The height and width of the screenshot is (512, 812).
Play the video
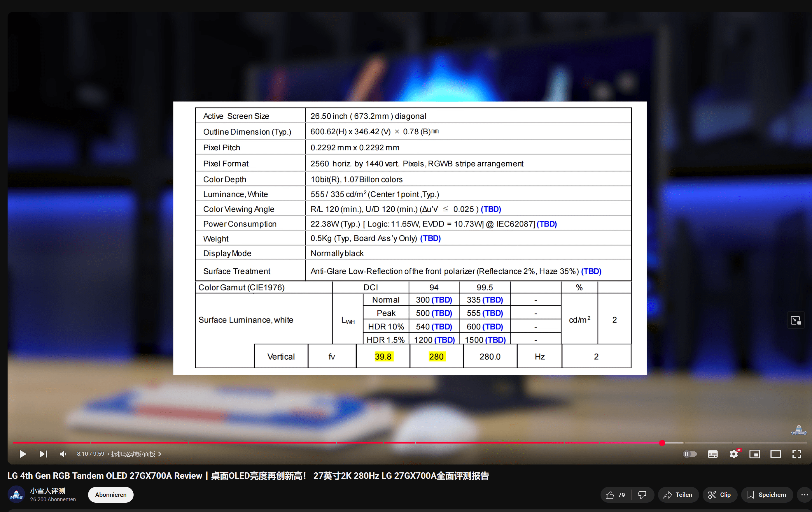[22, 454]
